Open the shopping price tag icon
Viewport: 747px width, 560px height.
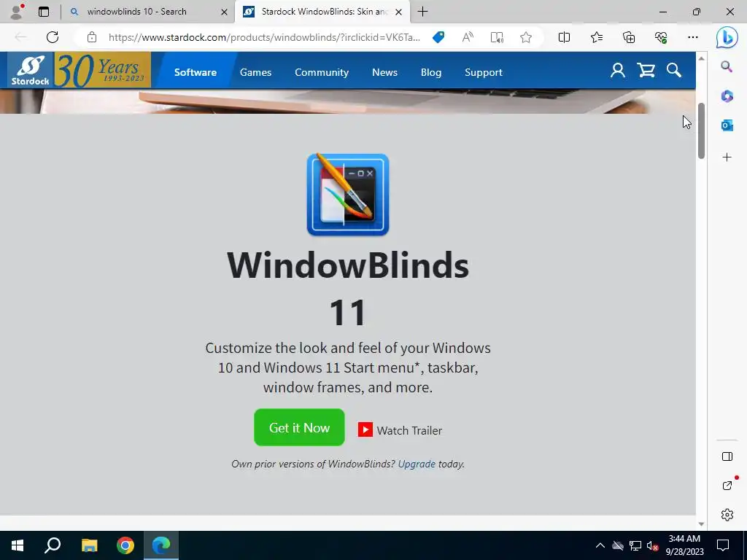[438, 37]
